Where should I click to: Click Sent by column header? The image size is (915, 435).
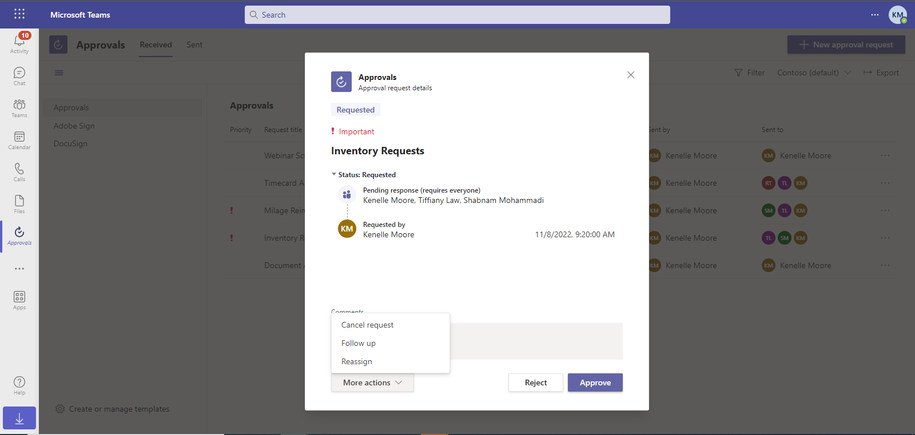click(659, 130)
